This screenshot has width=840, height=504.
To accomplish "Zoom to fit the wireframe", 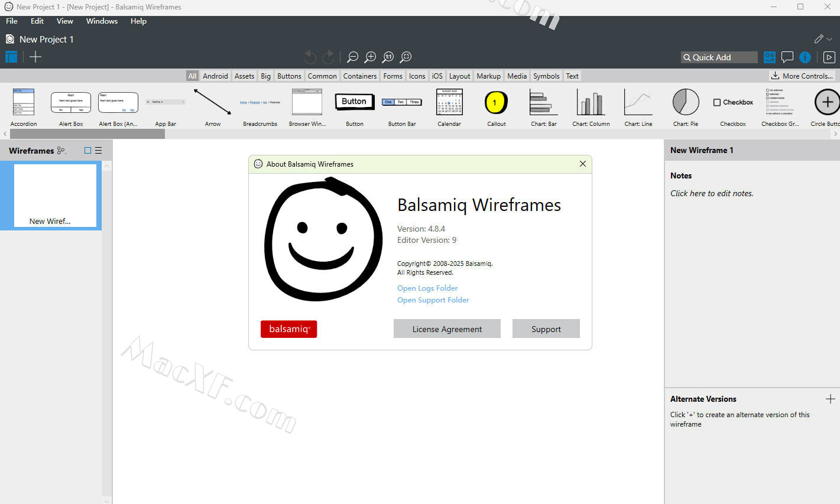I will [x=406, y=57].
